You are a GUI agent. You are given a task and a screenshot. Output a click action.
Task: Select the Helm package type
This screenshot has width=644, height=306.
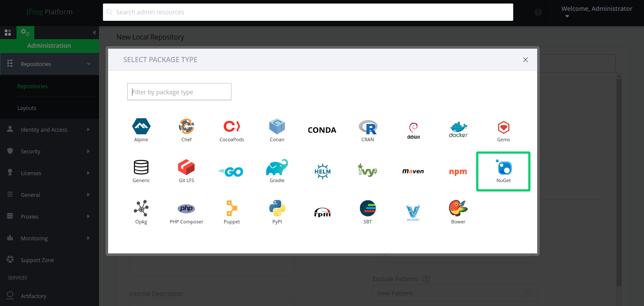click(322, 171)
